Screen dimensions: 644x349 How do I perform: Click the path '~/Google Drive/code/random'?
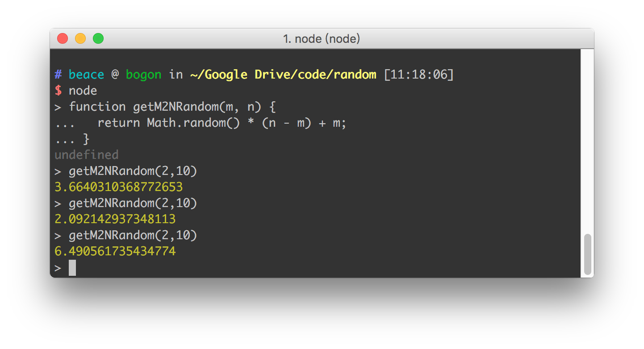coord(283,75)
